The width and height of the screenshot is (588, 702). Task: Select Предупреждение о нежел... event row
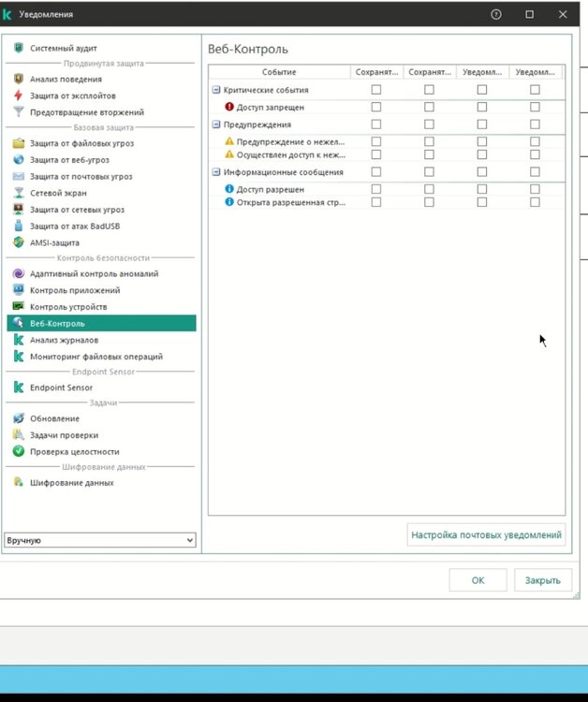(x=290, y=142)
